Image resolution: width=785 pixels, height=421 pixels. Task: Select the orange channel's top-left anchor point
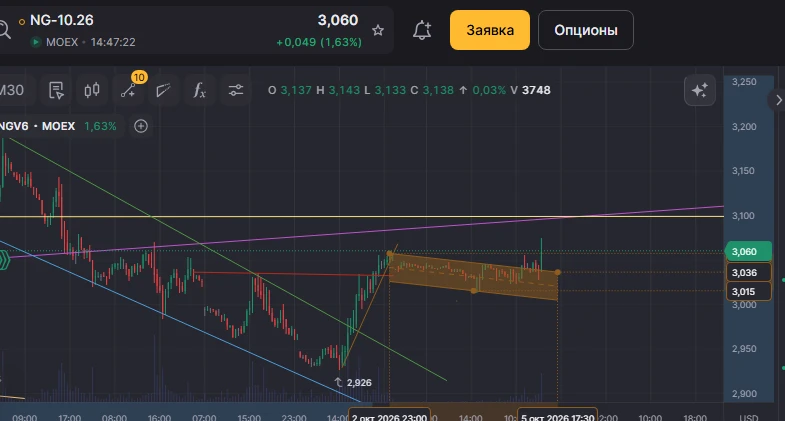(389, 254)
